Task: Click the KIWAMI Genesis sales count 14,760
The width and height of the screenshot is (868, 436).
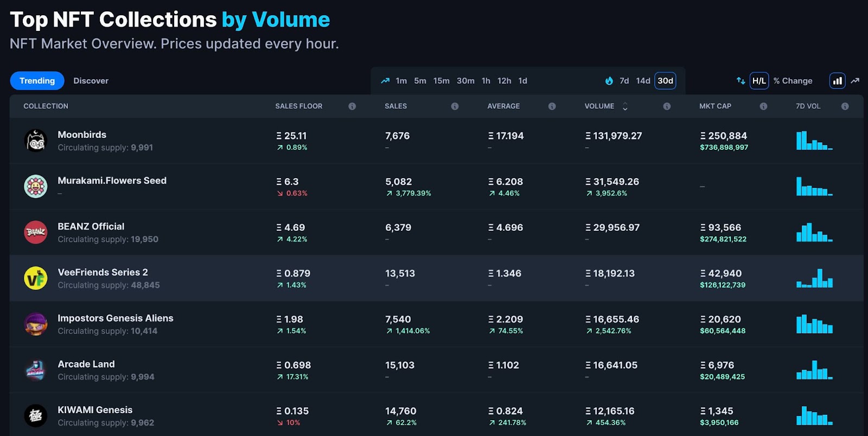Action: (401, 411)
